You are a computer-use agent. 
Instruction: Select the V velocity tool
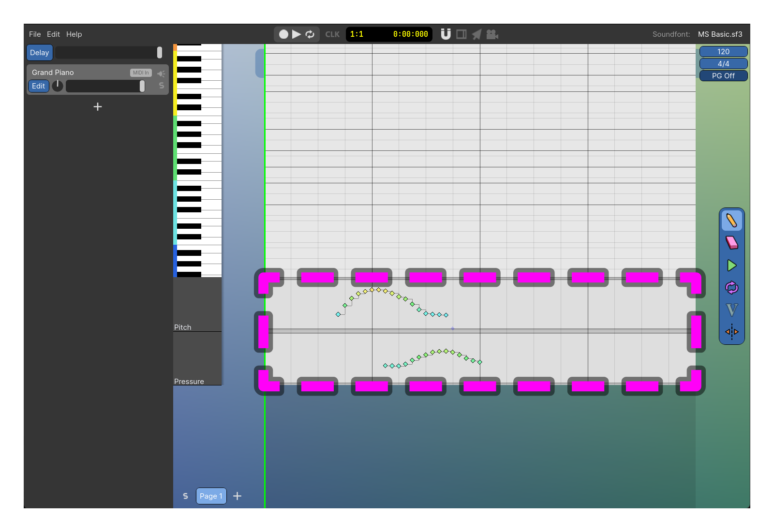click(x=731, y=310)
